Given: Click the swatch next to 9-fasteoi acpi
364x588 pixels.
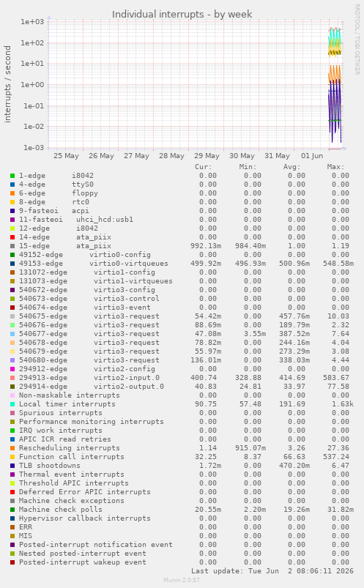Looking at the screenshot, I should pos(12,211).
